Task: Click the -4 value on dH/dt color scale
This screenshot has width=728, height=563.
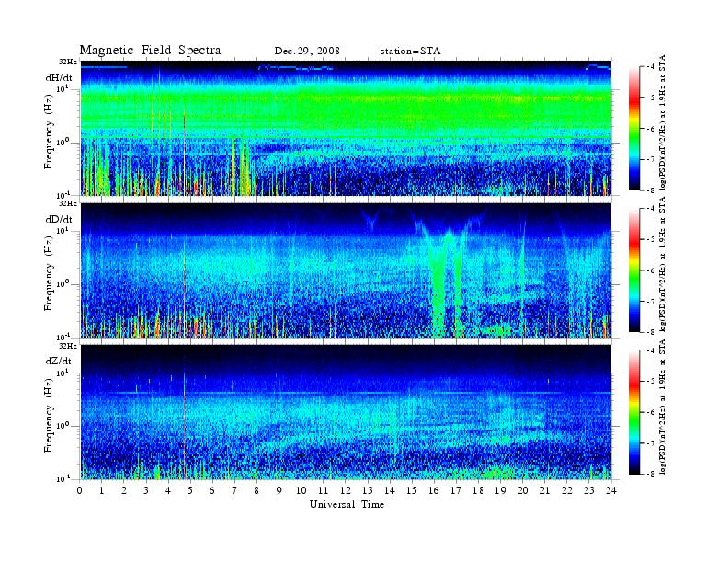Action: [652, 66]
